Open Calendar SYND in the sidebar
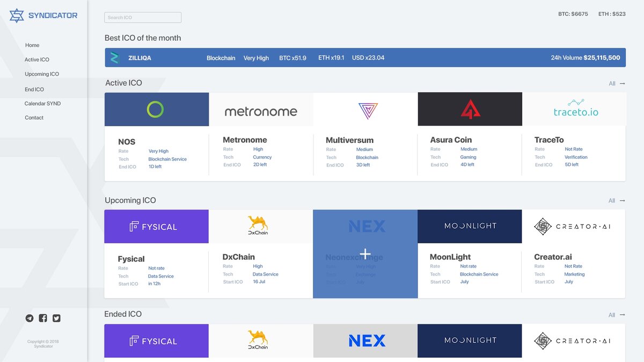 tap(42, 104)
